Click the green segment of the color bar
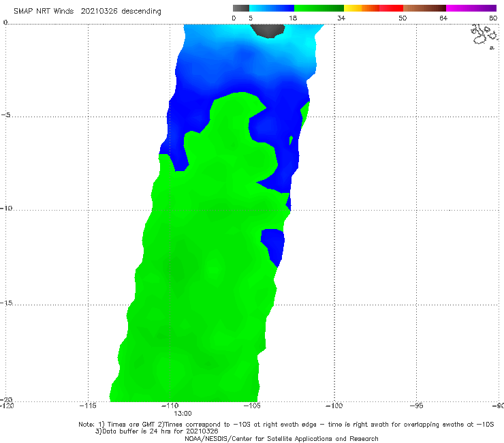Screen dimensions: 504x443 tap(319, 8)
